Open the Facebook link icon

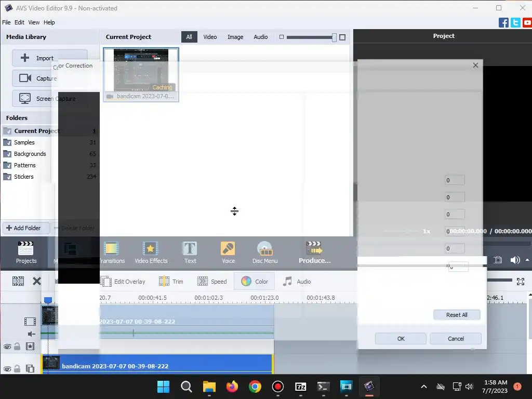click(503, 23)
